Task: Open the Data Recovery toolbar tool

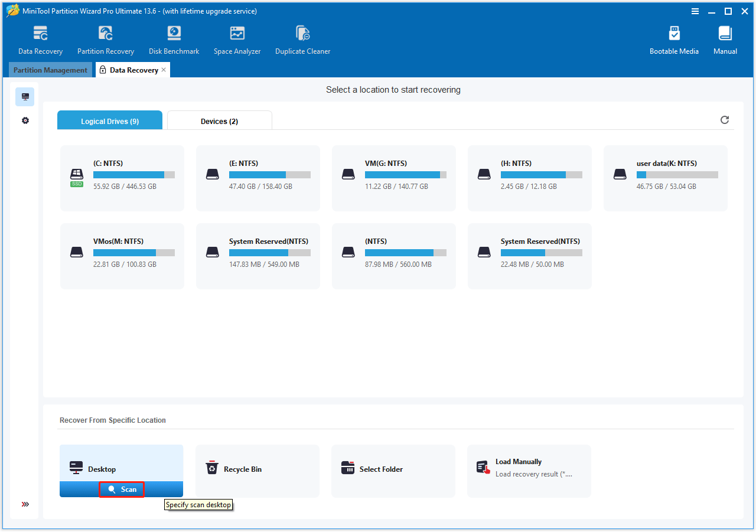Action: coord(40,40)
